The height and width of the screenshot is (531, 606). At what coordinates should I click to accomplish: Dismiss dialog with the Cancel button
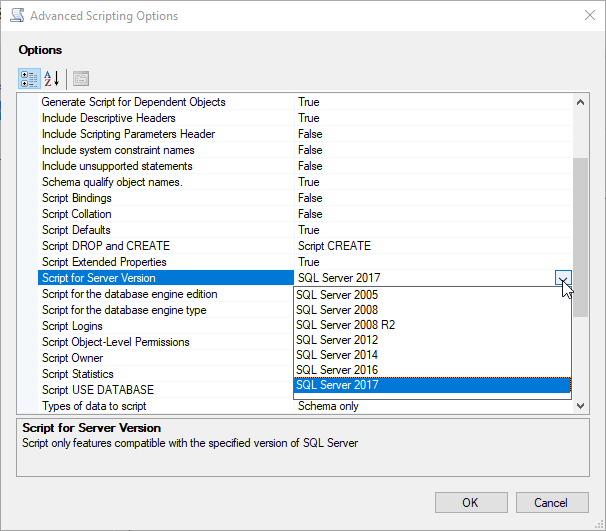pyautogui.click(x=552, y=502)
